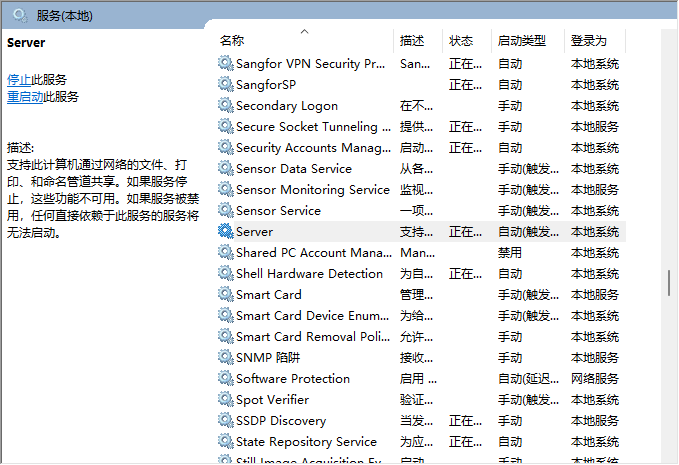This screenshot has width=679, height=465.
Task: Select the SangforSP service name
Action: pos(266,85)
